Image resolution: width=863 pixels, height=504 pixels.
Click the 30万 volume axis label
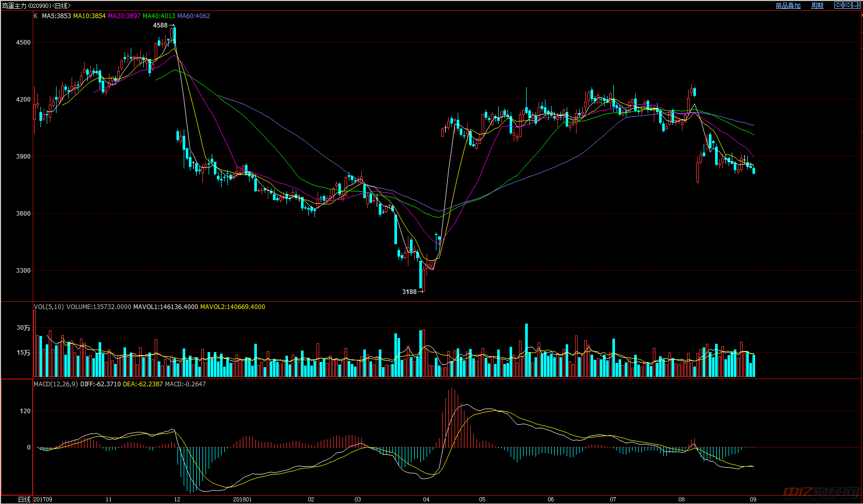23,328
